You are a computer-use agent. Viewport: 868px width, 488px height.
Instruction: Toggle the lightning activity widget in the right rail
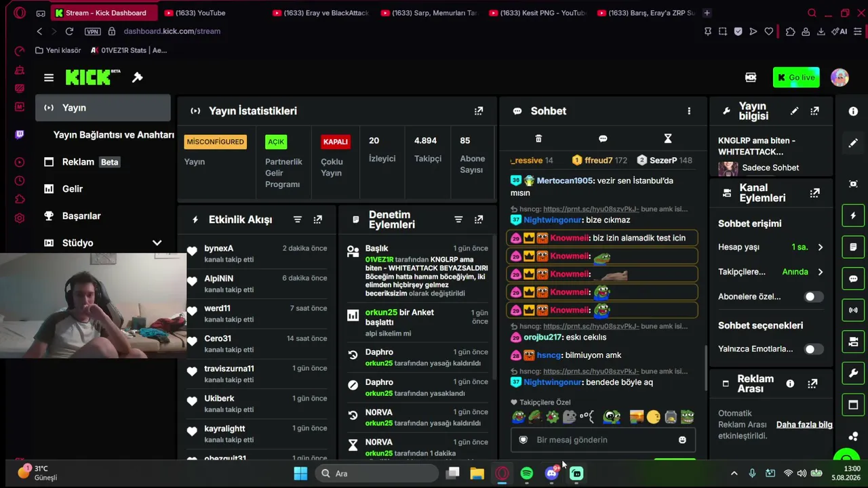click(x=853, y=216)
